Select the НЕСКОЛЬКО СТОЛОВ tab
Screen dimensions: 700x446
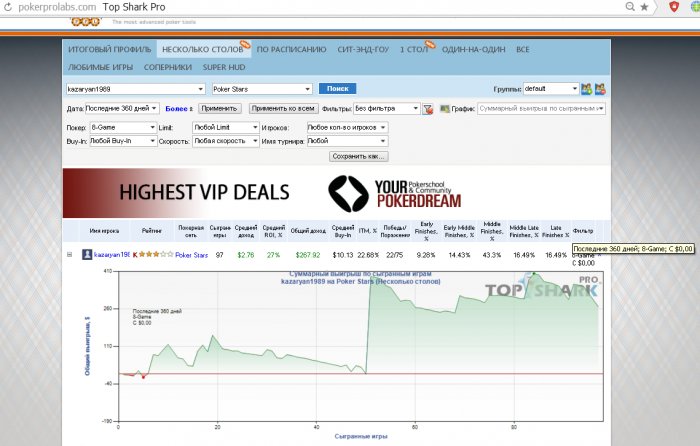(203, 50)
